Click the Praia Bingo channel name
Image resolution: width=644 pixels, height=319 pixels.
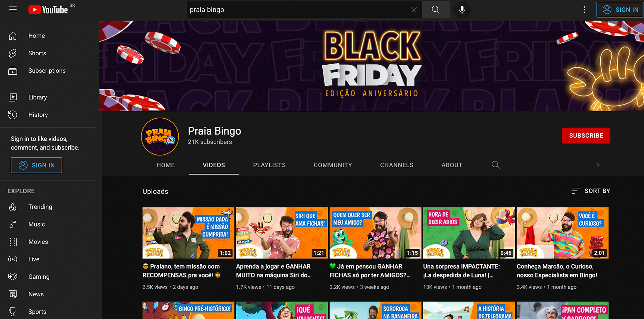coord(214,131)
